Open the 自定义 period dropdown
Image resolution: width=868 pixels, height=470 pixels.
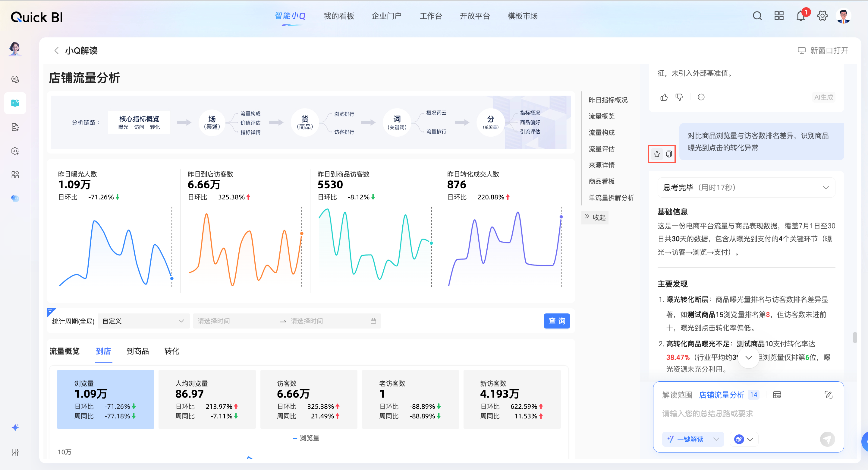tap(143, 321)
